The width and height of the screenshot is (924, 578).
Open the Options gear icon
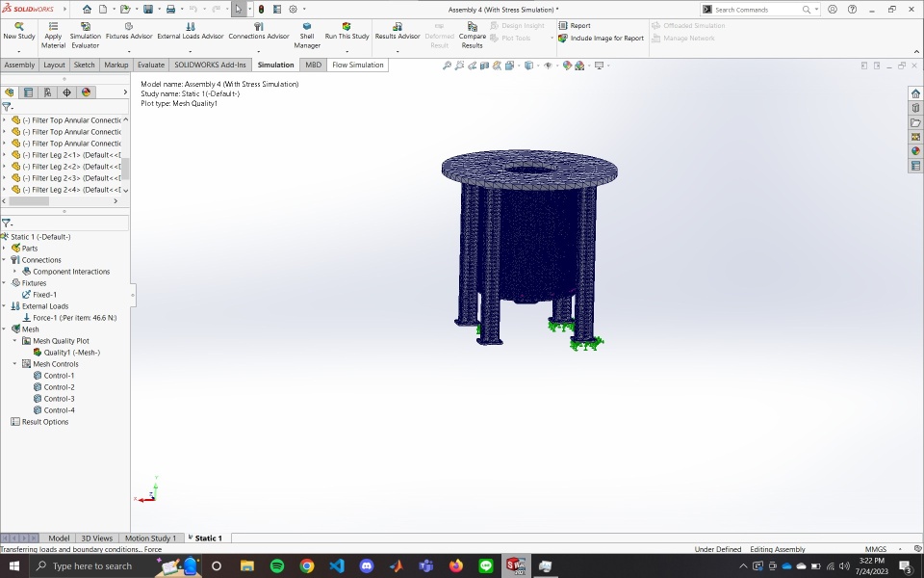[x=293, y=9]
